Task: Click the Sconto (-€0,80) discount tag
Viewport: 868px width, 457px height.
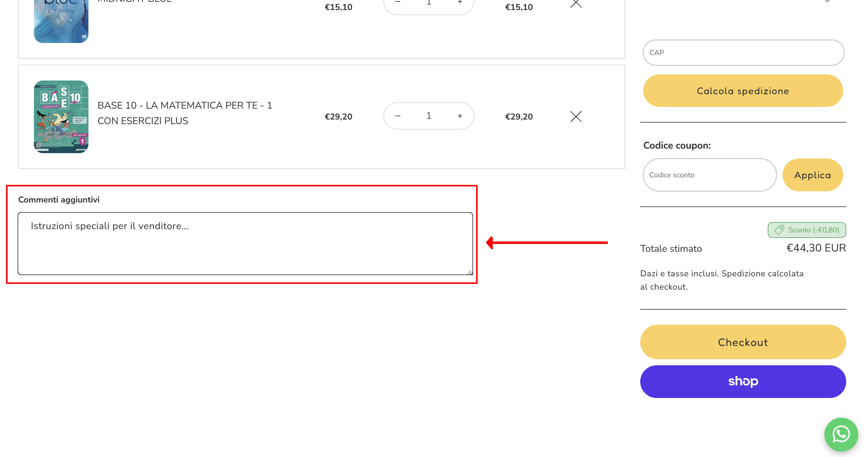Action: 807,230
